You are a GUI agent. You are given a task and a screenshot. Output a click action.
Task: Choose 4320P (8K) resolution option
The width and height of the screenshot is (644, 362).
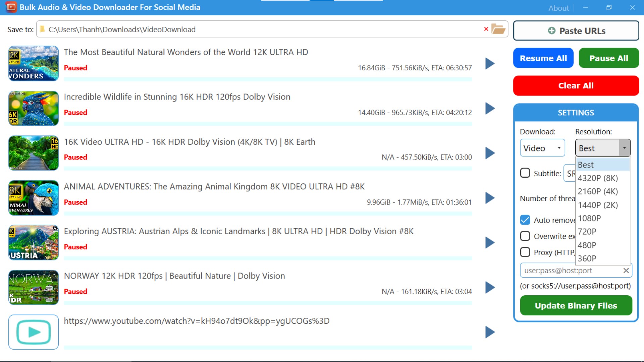597,178
